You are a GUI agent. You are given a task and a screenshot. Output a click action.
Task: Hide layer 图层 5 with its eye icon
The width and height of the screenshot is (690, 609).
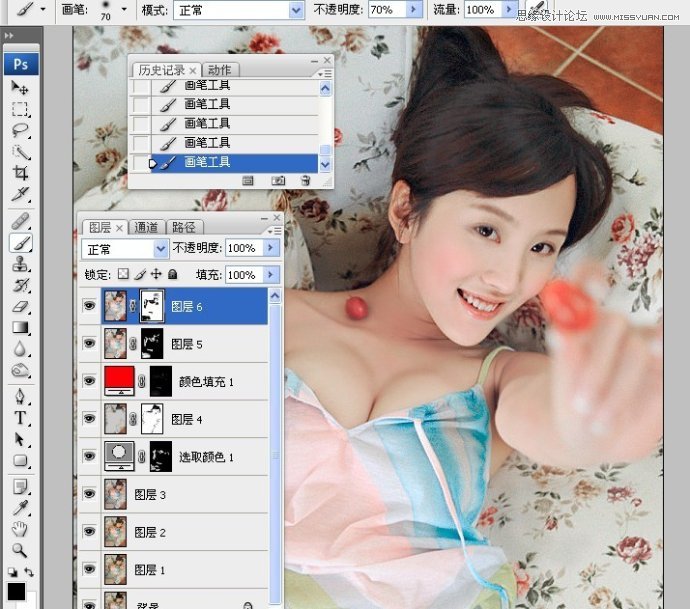click(x=90, y=344)
